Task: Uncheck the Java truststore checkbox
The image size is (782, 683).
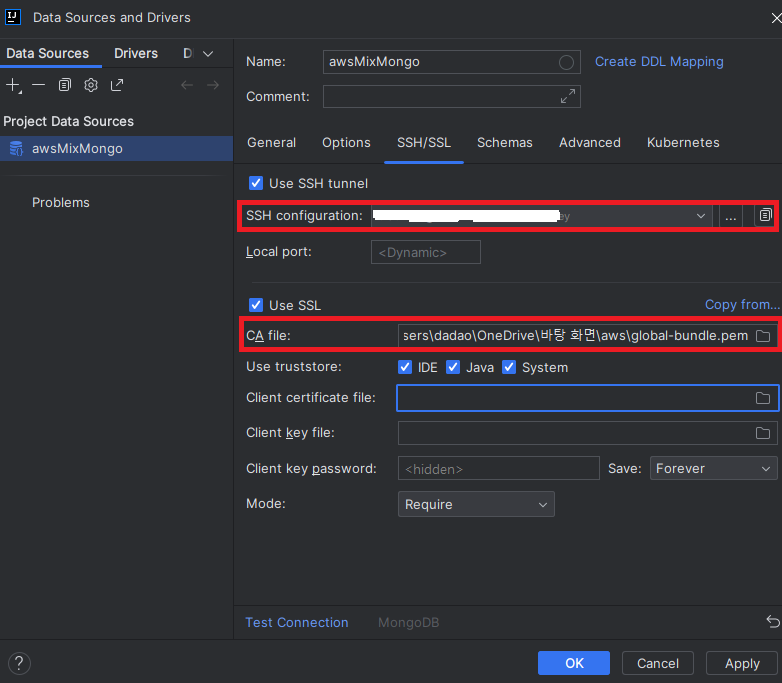Action: [x=453, y=367]
